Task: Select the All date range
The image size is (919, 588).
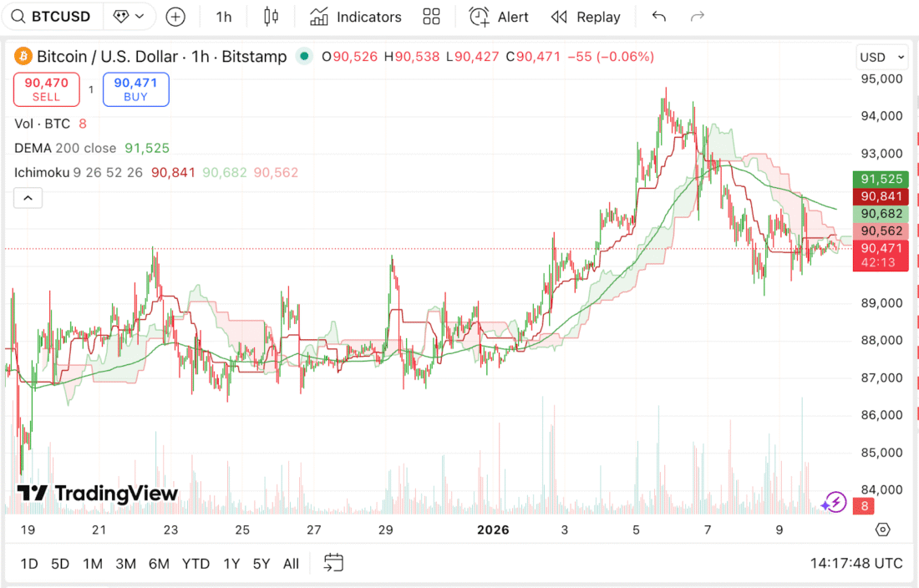Action: click(292, 564)
